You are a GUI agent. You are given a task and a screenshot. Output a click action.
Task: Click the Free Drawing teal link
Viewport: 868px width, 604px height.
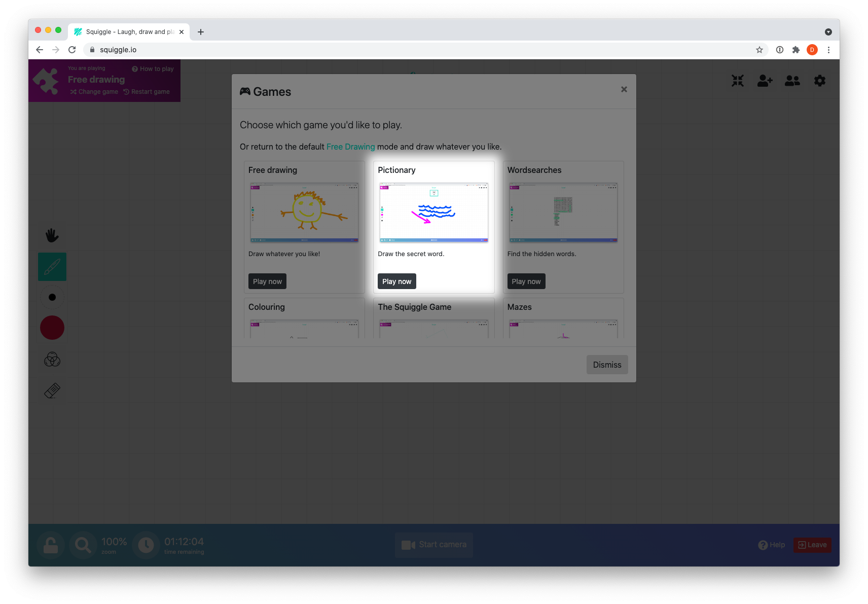[350, 147]
